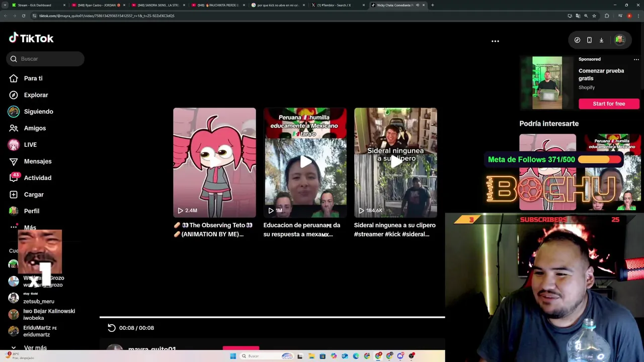The image size is (644, 362).
Task: Open Discord from the taskbar
Action: 400,356
